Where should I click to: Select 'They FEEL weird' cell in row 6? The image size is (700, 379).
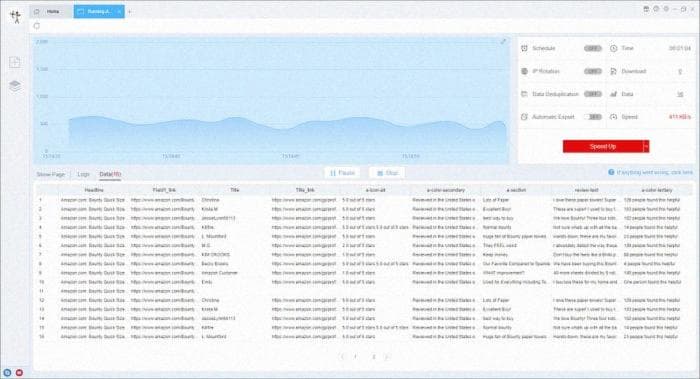(499, 246)
